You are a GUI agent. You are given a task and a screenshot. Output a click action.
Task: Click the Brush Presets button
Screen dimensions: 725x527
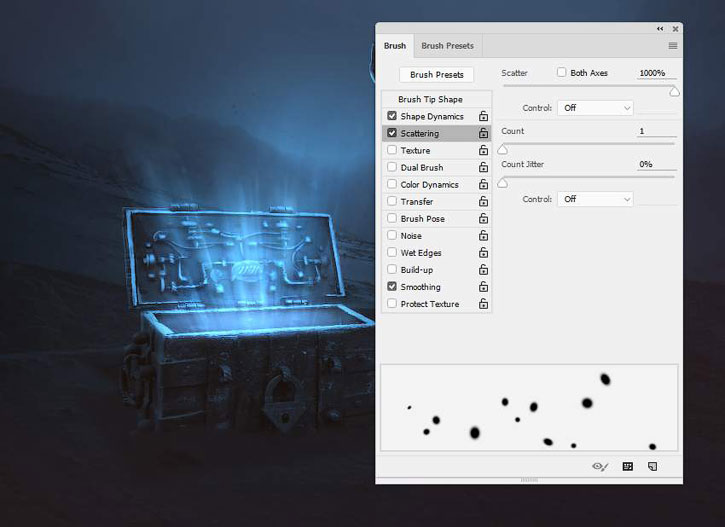[436, 74]
